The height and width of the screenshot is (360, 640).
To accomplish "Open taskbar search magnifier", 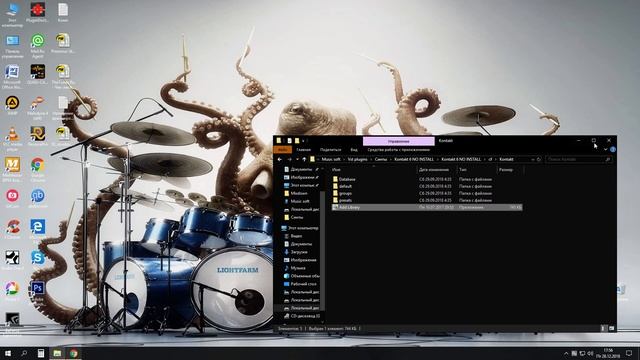I will tap(24, 353).
